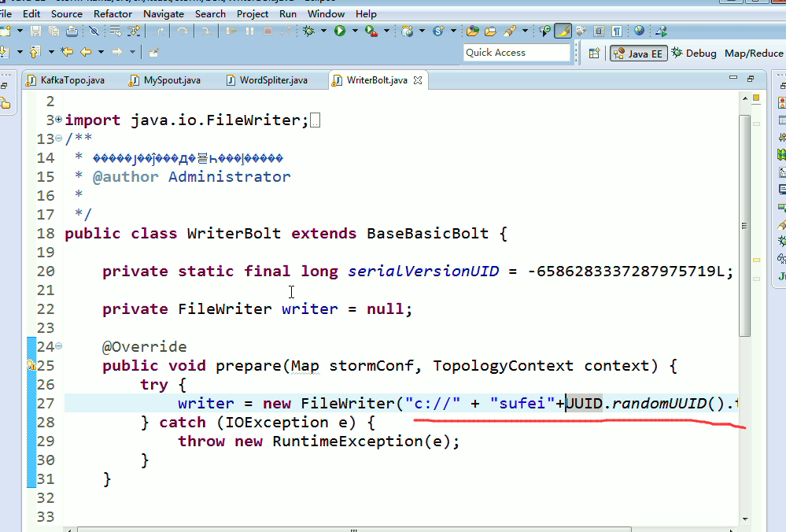This screenshot has width=786, height=532.
Task: Click the Step Over debug icon
Action: point(183,31)
